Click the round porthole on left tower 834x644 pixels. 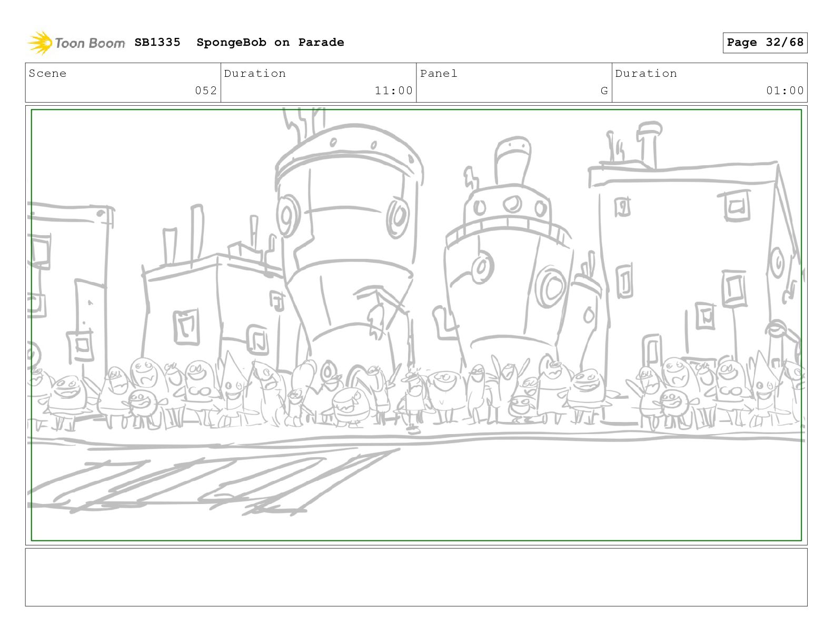[x=287, y=217]
